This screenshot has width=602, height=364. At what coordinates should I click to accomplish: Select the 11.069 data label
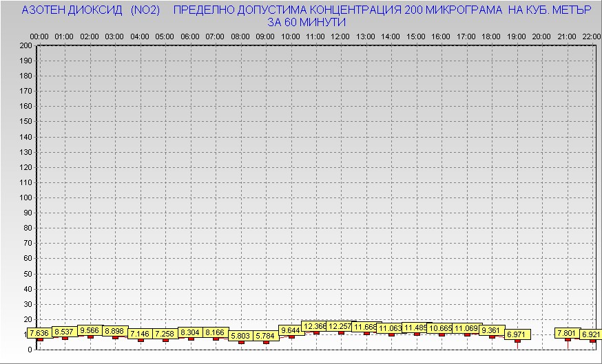pyautogui.click(x=467, y=328)
